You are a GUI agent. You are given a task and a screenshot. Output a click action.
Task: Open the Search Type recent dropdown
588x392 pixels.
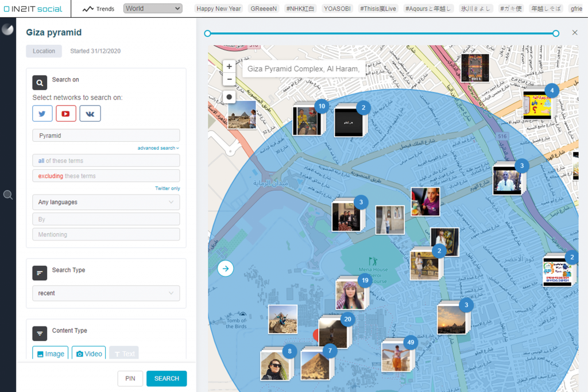106,293
